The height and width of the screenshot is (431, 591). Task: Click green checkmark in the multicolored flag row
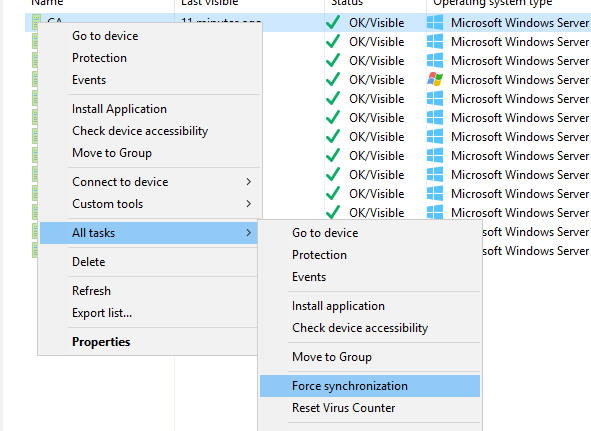(x=333, y=80)
